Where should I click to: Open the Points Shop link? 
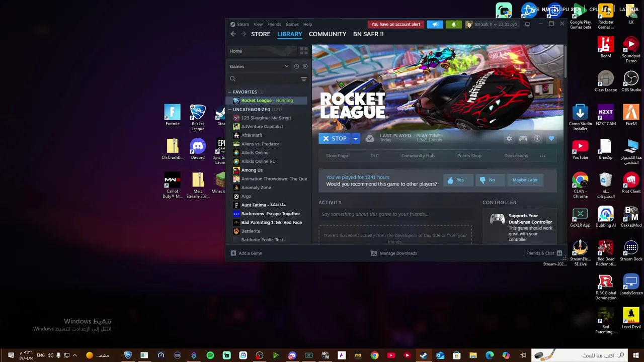point(469,156)
